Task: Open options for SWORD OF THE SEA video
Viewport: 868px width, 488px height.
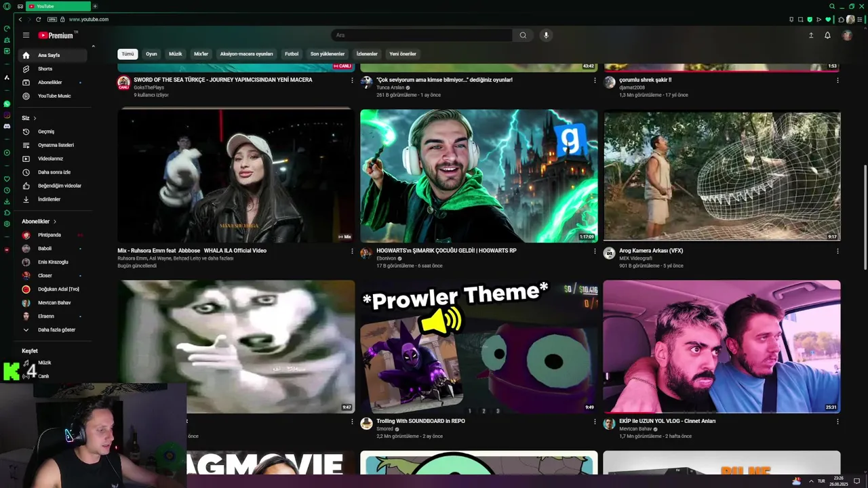Action: click(352, 80)
